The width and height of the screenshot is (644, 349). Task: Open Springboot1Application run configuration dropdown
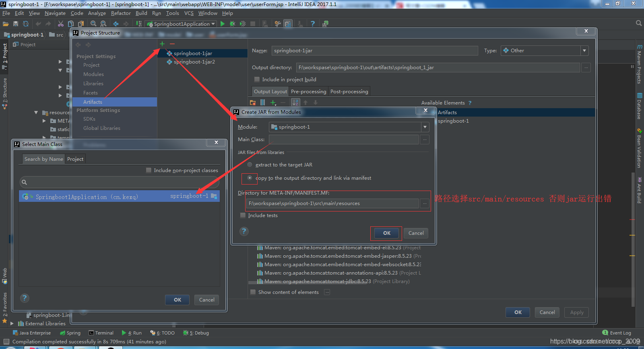click(x=181, y=24)
